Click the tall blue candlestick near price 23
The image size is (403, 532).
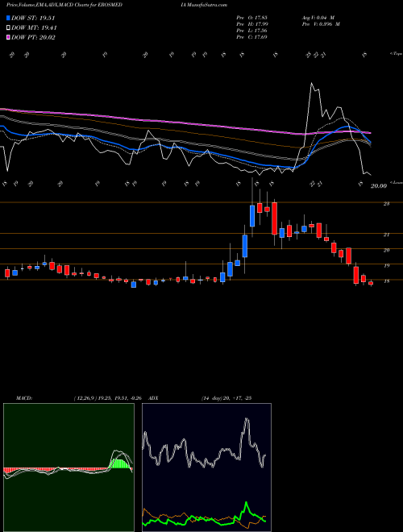(252, 216)
